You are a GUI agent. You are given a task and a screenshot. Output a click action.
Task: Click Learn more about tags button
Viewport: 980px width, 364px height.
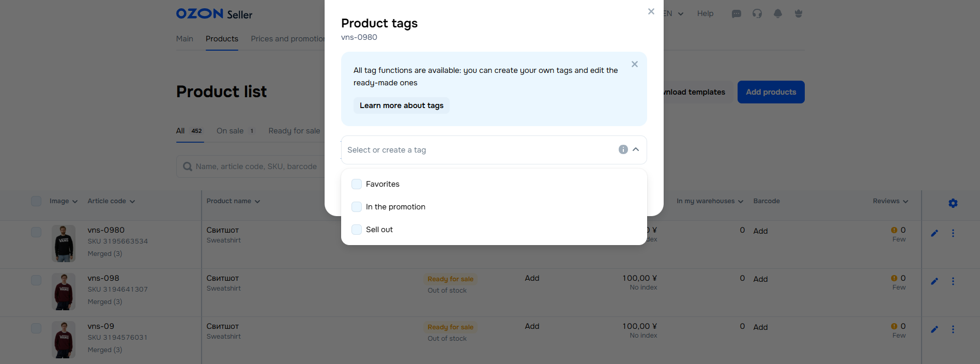click(402, 105)
